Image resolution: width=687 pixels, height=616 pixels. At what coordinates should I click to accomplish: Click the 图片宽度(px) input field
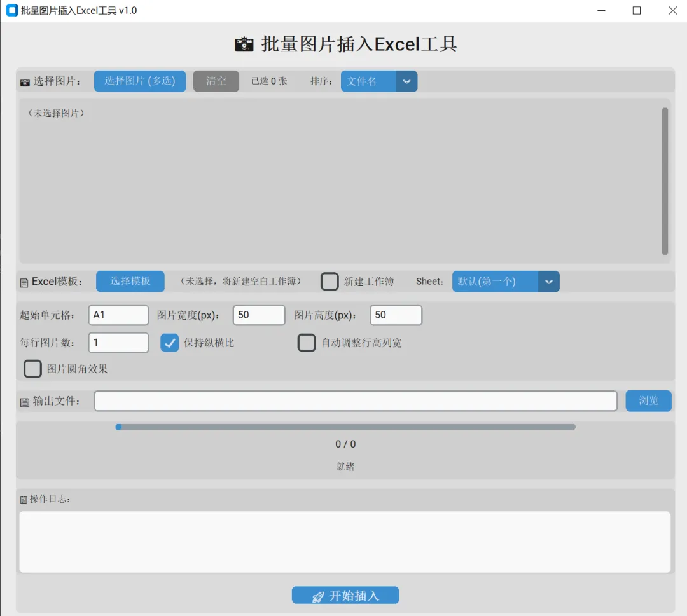coord(259,315)
